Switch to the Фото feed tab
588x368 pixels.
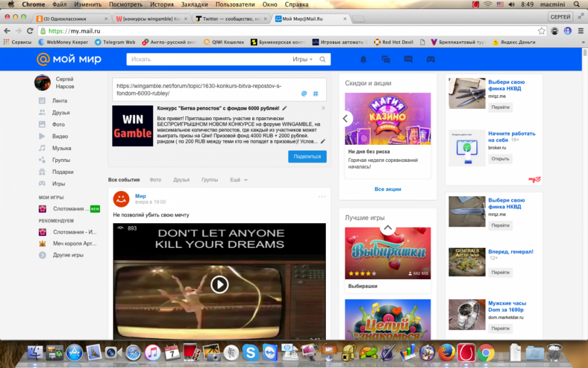[x=155, y=180]
